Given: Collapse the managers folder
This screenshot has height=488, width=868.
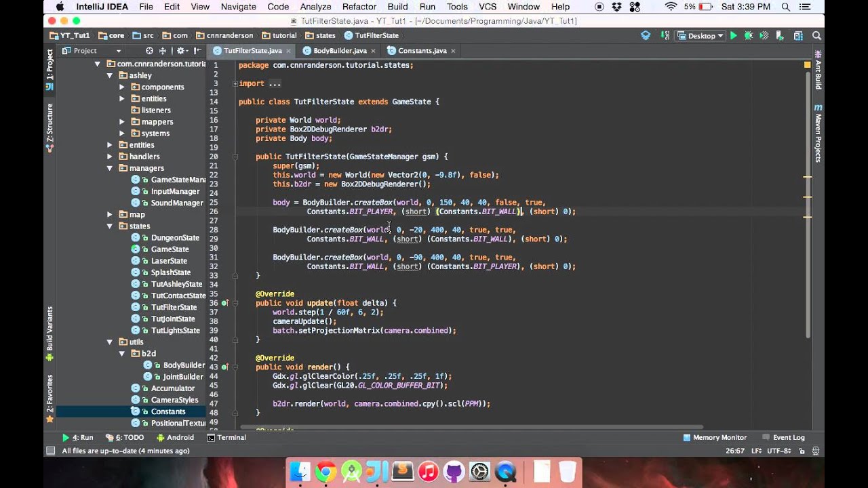Looking at the screenshot, I should (x=110, y=168).
